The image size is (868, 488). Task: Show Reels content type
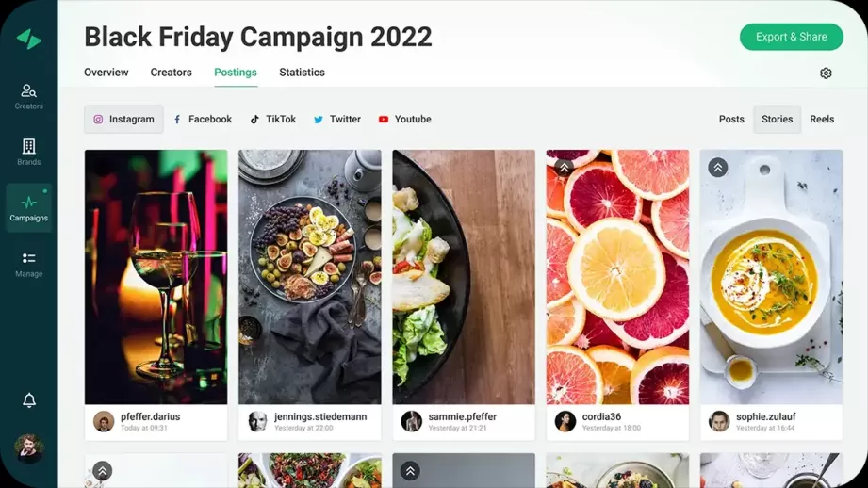[x=822, y=119]
